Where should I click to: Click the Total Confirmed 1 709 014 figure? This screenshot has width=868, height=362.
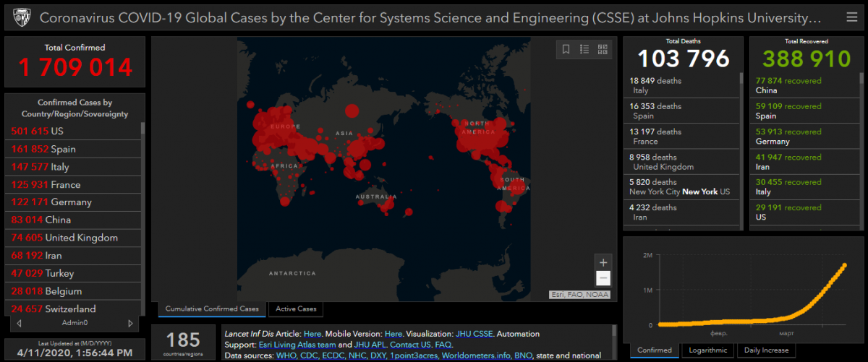click(x=75, y=67)
